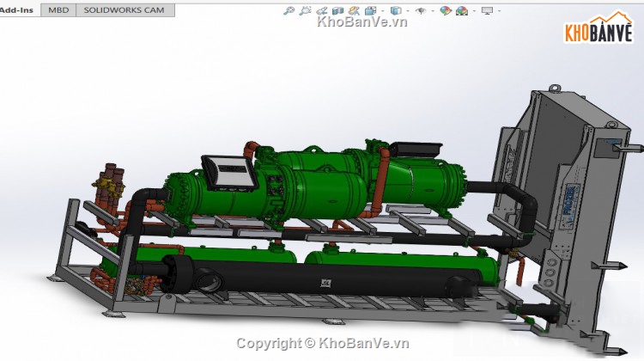Open the Apply Scene dropdown arrow
The width and height of the screenshot is (644, 361).
(474, 10)
